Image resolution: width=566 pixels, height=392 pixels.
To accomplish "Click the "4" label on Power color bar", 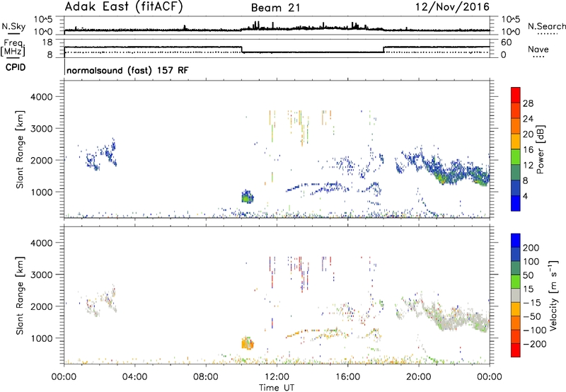I will click(525, 197).
